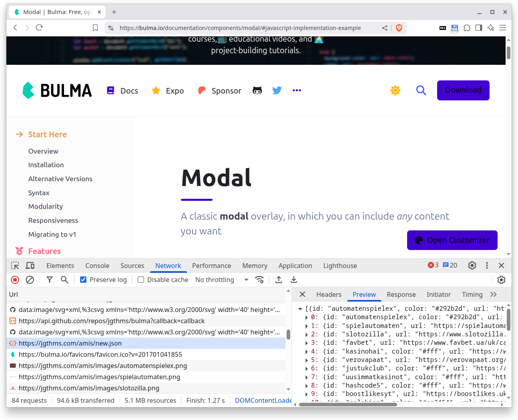Open DevTools kebab menu
The height and width of the screenshot is (420, 518).
click(487, 265)
